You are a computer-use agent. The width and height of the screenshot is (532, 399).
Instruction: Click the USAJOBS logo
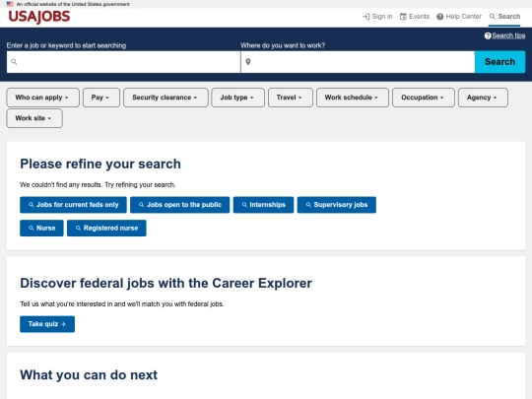point(39,17)
